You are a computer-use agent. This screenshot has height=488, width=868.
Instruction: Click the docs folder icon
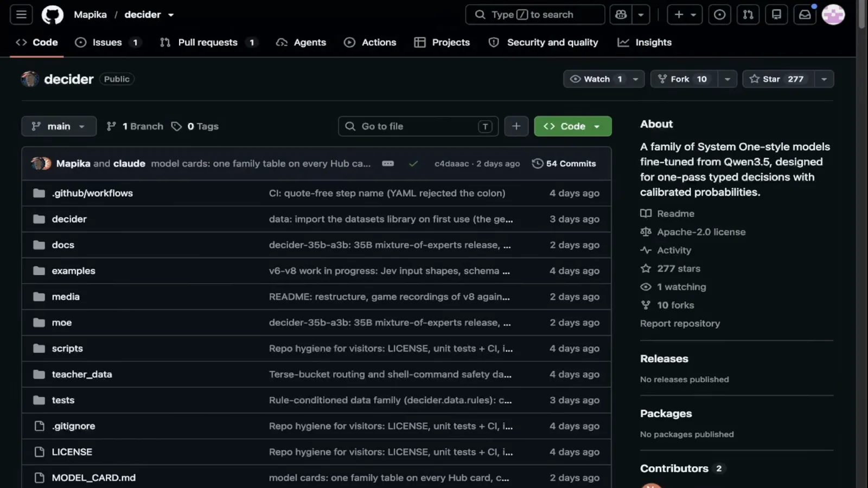39,245
